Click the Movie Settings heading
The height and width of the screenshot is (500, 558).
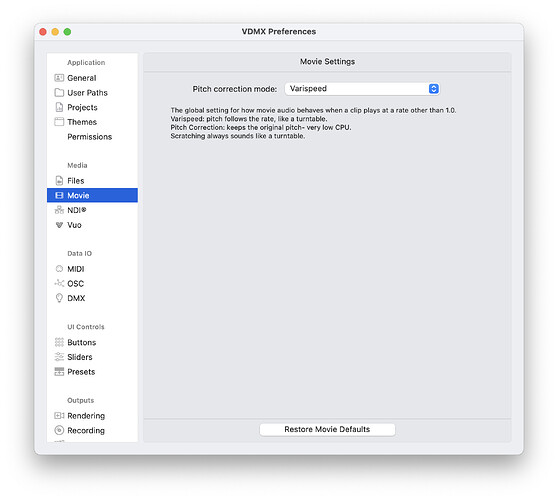(x=327, y=62)
